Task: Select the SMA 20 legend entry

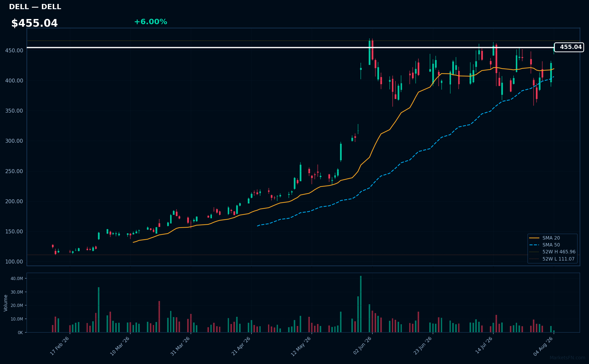Action: (x=544, y=238)
